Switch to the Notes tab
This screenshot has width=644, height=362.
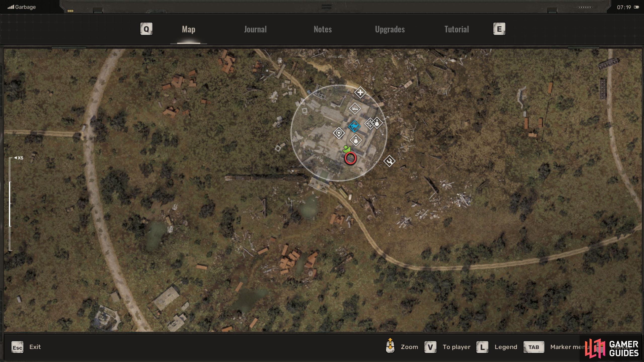pos(323,29)
